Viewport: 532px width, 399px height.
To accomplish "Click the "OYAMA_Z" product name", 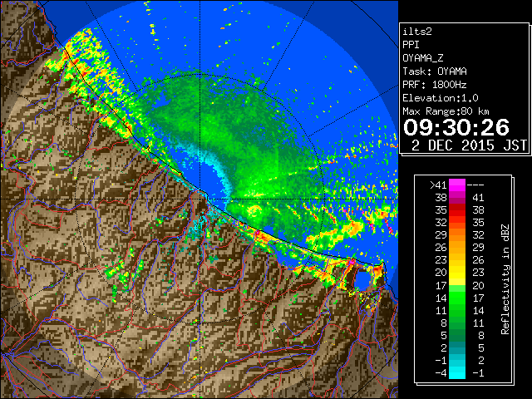I will click(423, 58).
